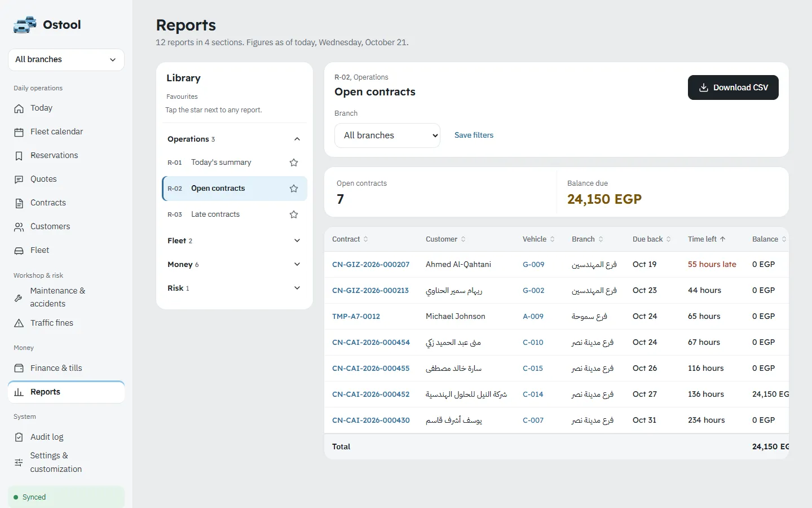This screenshot has width=812, height=508.
Task: Click the Reservations bookmark icon
Action: [x=19, y=156]
